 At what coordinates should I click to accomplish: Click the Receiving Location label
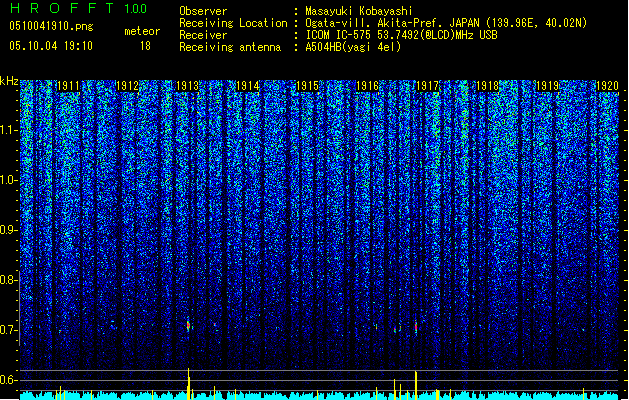coord(233,23)
